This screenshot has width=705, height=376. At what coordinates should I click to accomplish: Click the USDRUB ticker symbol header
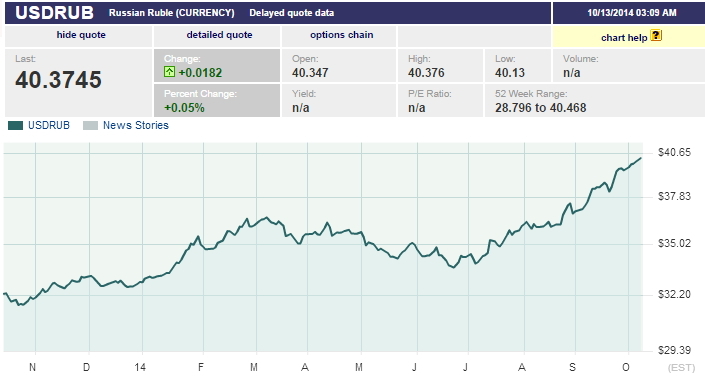tap(55, 13)
